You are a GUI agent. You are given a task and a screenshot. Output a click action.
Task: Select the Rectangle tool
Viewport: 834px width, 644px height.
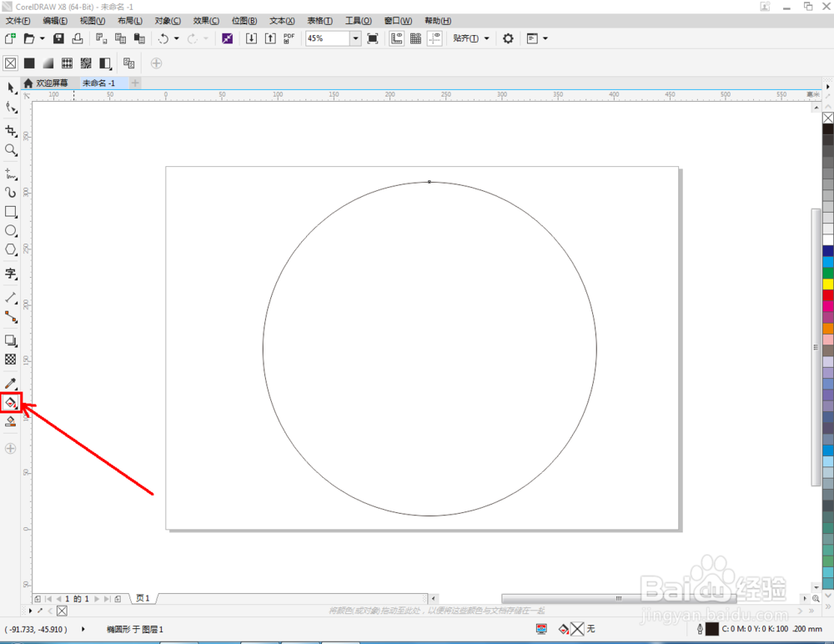coord(11,211)
